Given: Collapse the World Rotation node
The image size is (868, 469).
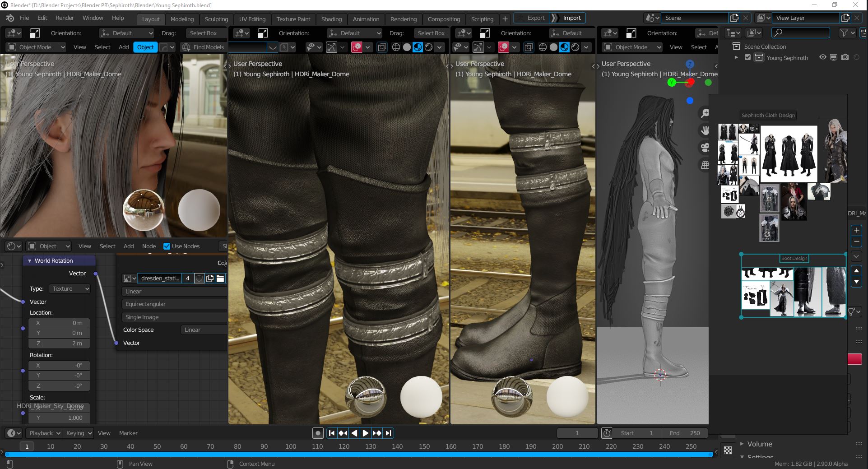Looking at the screenshot, I should [x=30, y=260].
